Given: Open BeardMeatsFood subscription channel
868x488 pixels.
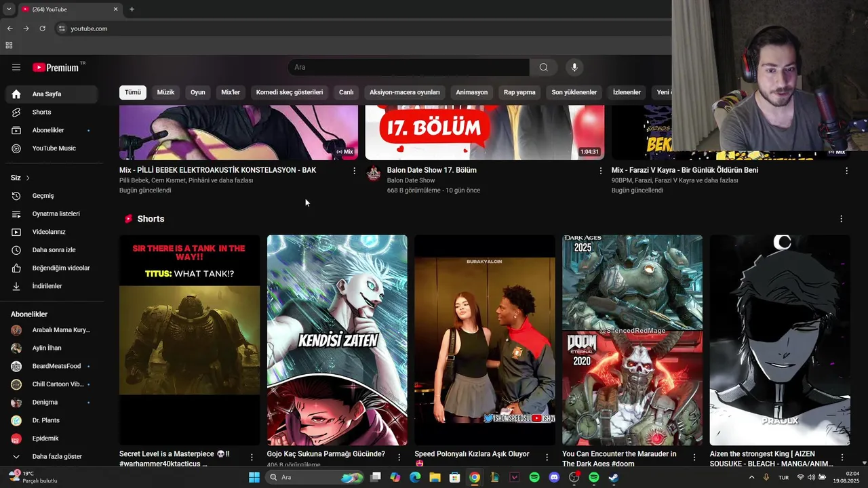Looking at the screenshot, I should [52, 366].
